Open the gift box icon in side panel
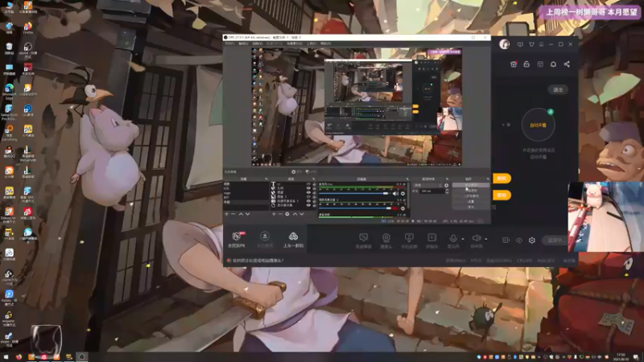 514,64
